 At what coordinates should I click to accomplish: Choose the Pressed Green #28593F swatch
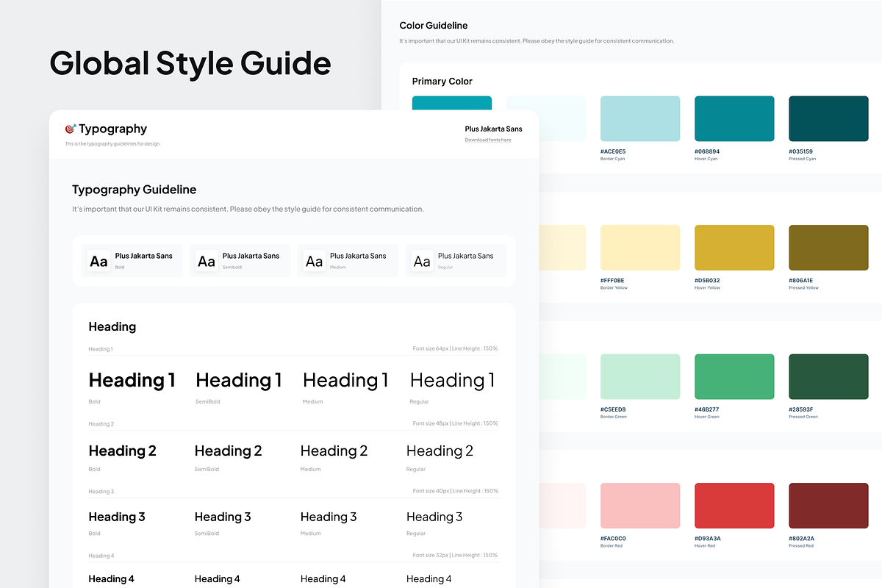(828, 376)
